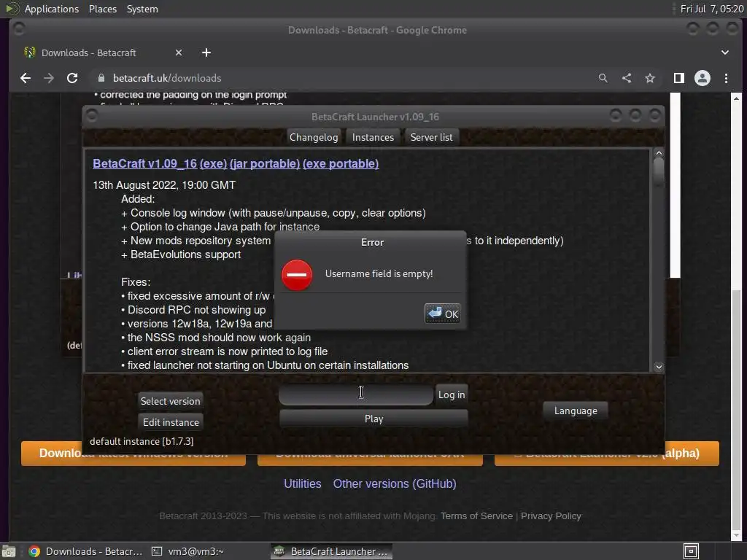Open Chrome's search (magnifier) icon
This screenshot has height=560, width=747.
[x=603, y=78]
